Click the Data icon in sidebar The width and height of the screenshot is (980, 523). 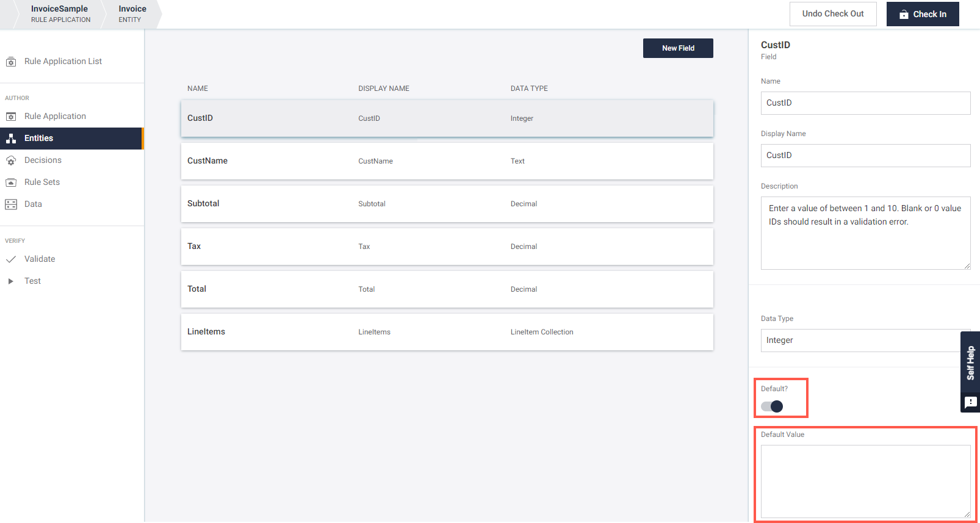coord(11,204)
